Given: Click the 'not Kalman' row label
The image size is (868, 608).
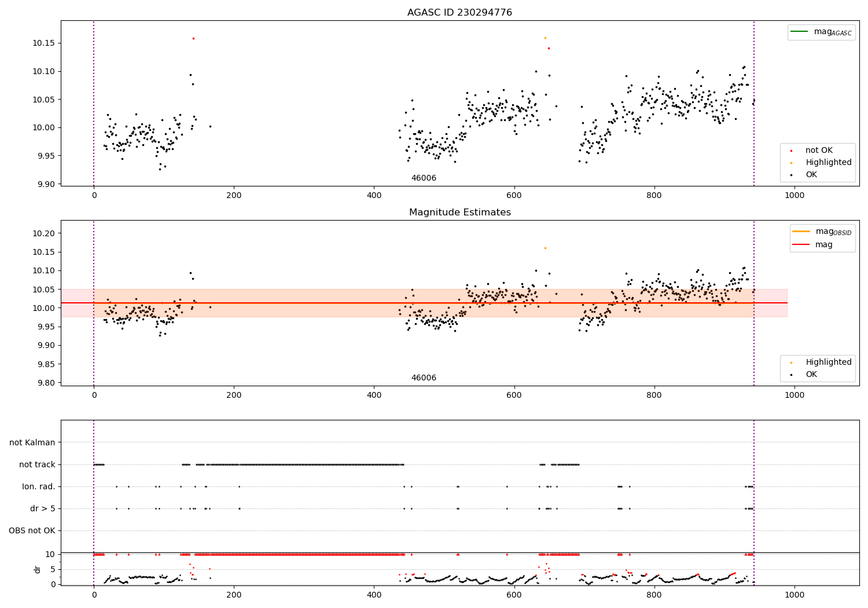Looking at the screenshot, I should click(32, 442).
